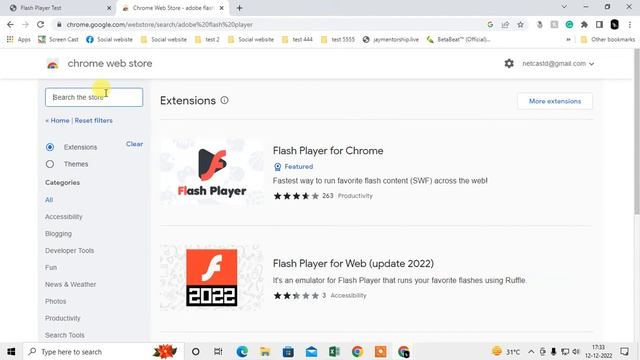Click the share page icon in address bar
This screenshot has width=640, height=360.
(x=505, y=24)
